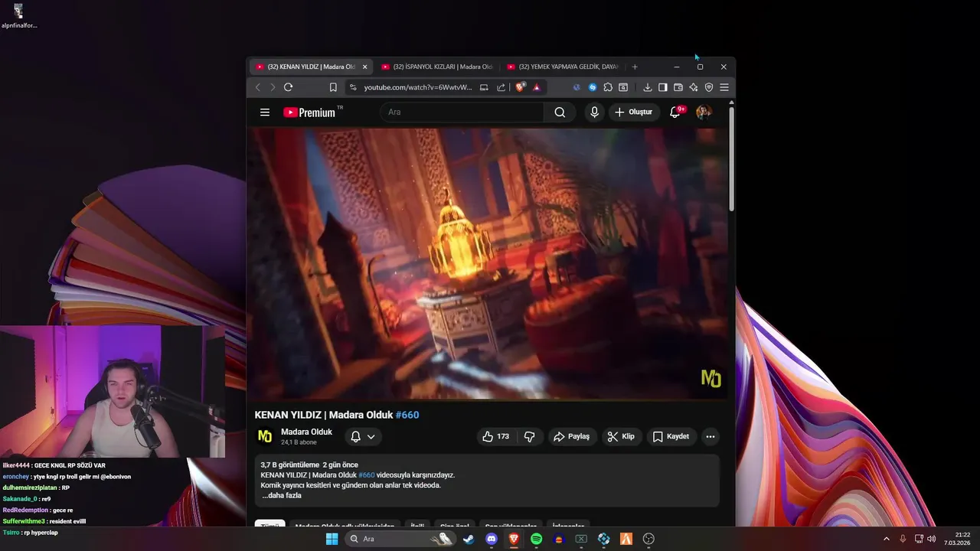Image resolution: width=980 pixels, height=551 pixels.
Task: Bookmark this page in Brave
Action: coord(333,87)
